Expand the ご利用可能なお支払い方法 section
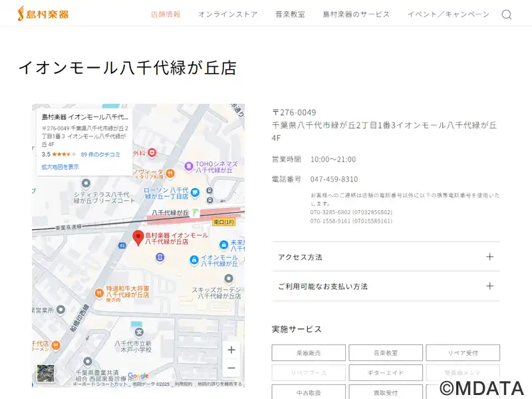 pos(386,286)
